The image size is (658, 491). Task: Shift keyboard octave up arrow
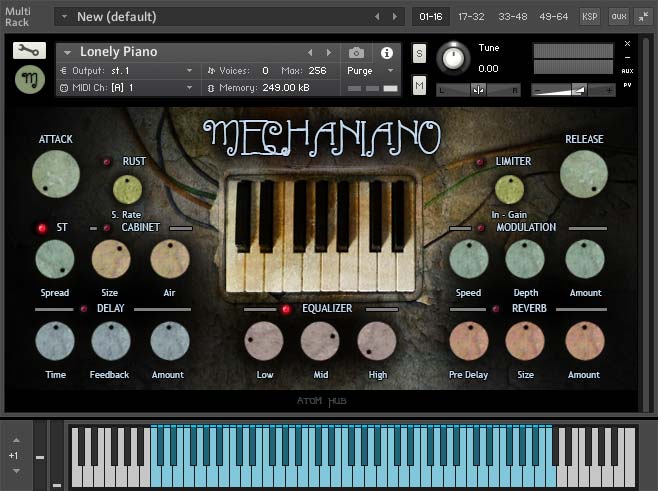pos(16,440)
